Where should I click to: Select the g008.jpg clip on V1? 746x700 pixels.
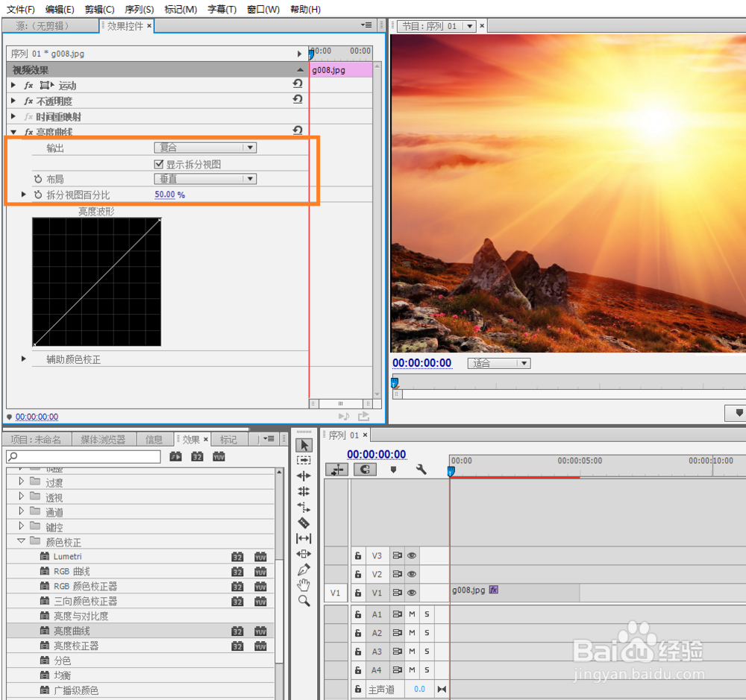pyautogui.click(x=515, y=593)
